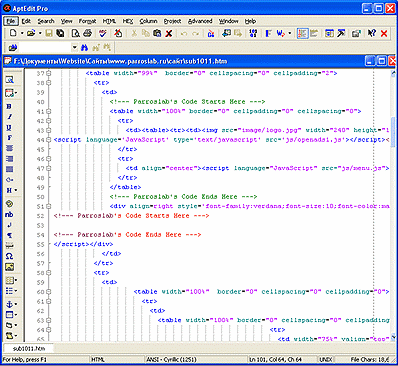
Task: Open the Find combo box dropdown arrow
Action: 75,48
